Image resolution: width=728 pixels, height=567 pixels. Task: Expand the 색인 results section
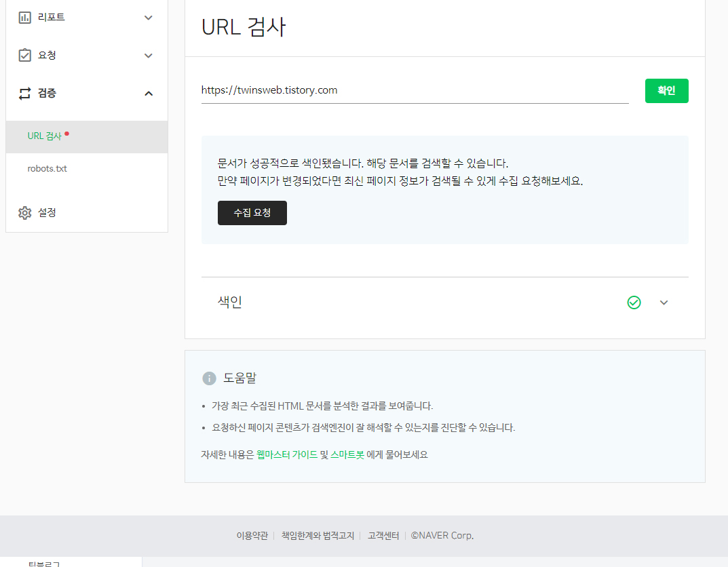(664, 302)
